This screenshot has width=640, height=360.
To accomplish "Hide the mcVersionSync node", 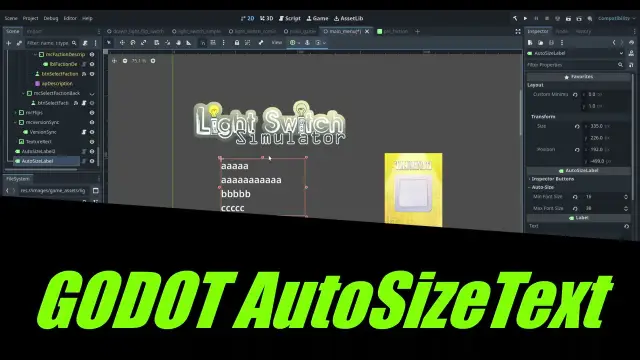I will tap(92, 122).
